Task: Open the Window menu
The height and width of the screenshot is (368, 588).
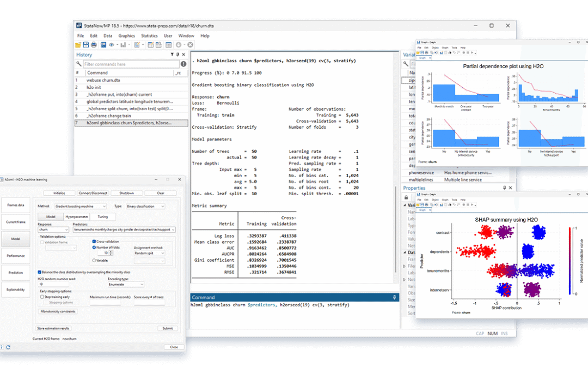Action: tap(186, 35)
